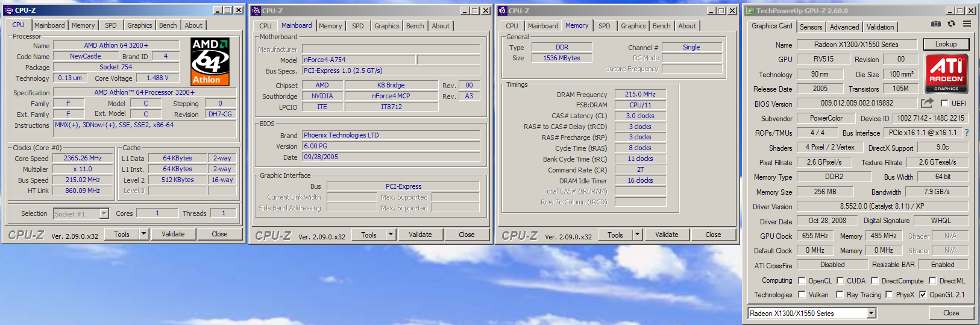Toggle the CUDA checkbox
The image size is (980, 325).
[840, 281]
